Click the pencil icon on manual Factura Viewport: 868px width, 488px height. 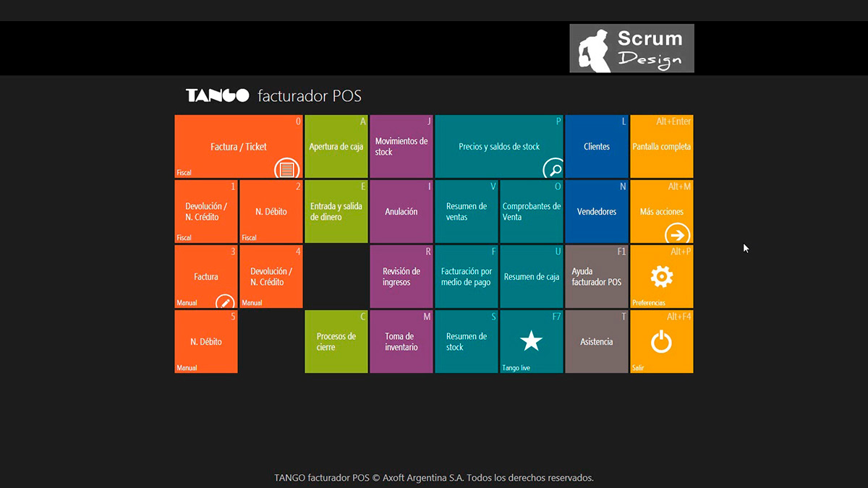pyautogui.click(x=225, y=302)
